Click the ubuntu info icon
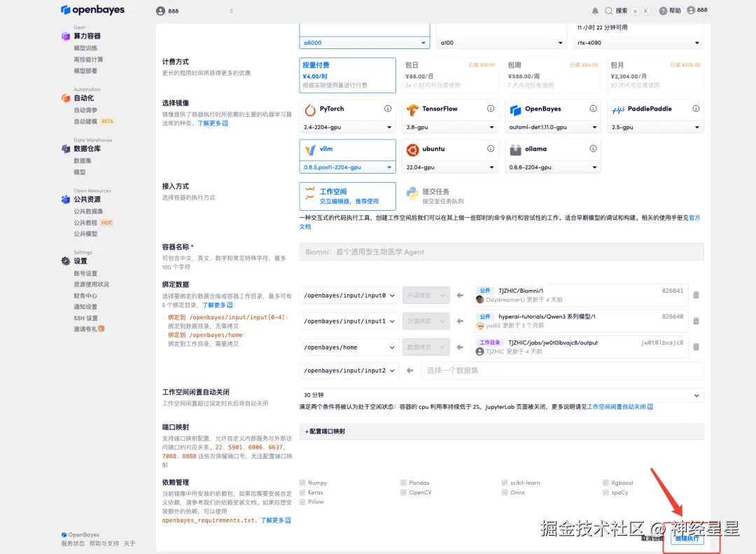Image resolution: width=756 pixels, height=554 pixels. (x=490, y=148)
